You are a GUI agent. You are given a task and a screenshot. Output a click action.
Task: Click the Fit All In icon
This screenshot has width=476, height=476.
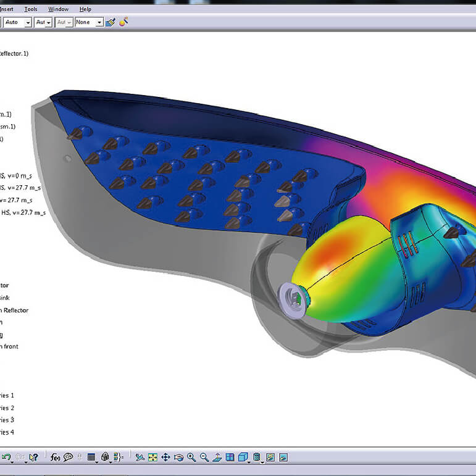(152, 457)
